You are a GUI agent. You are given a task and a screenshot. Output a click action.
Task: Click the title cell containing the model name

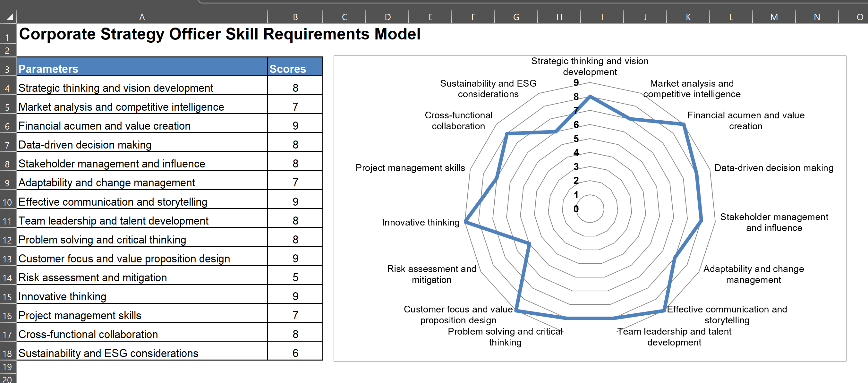point(141,34)
